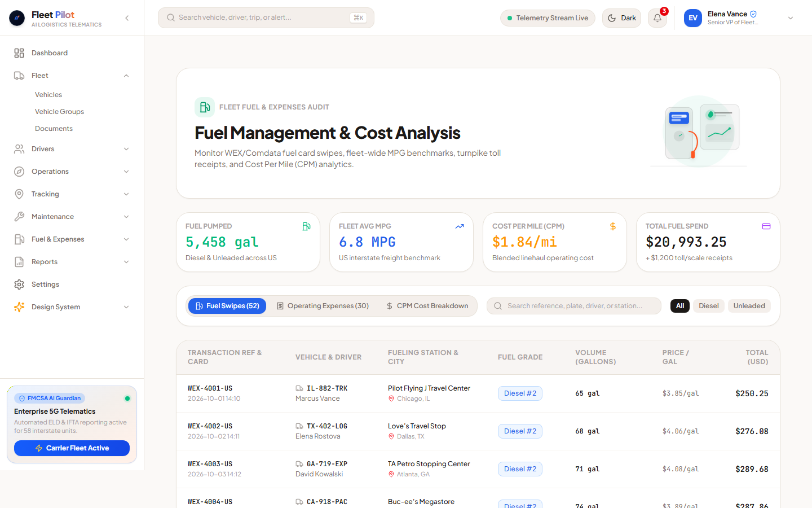Expand the Tracking menu chevron
This screenshot has height=508, width=812.
(x=126, y=194)
